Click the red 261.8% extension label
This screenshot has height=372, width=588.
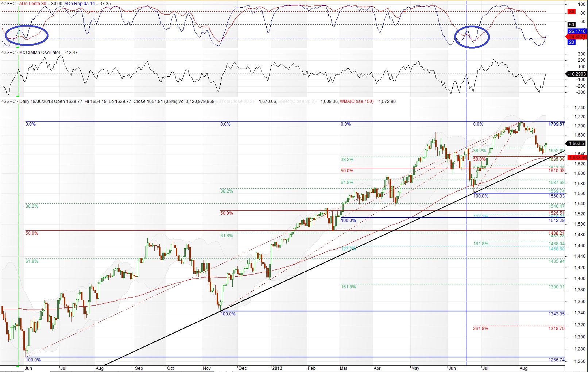click(x=480, y=329)
